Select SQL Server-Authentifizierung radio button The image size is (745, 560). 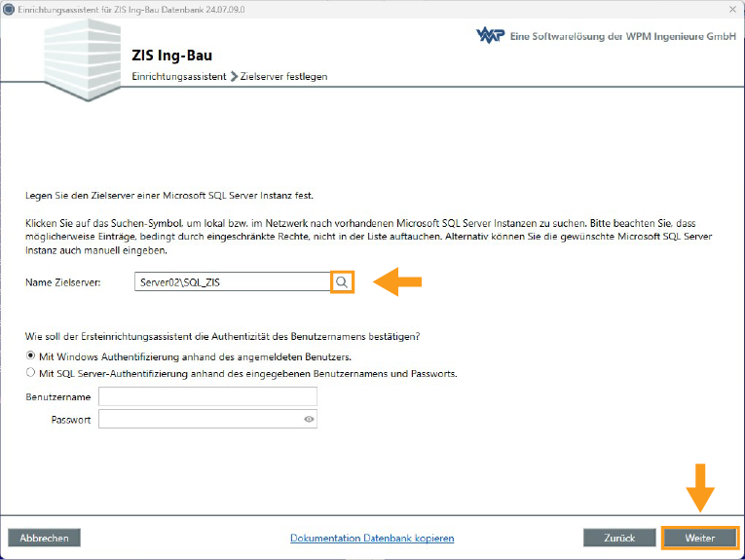click(30, 372)
